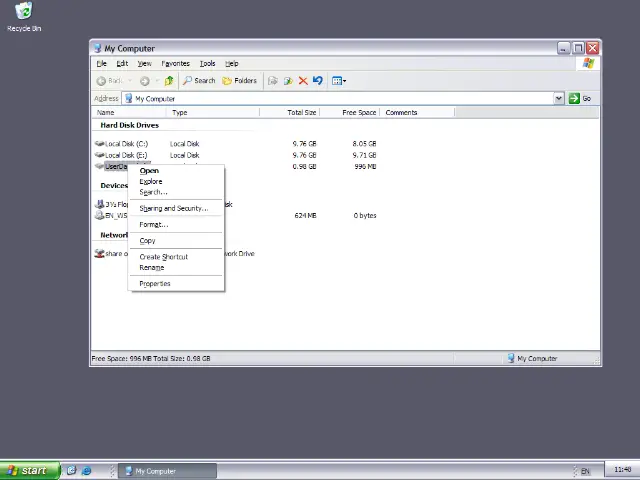Open the Forward history dropdown arrow
The image size is (640, 480).
click(x=157, y=81)
